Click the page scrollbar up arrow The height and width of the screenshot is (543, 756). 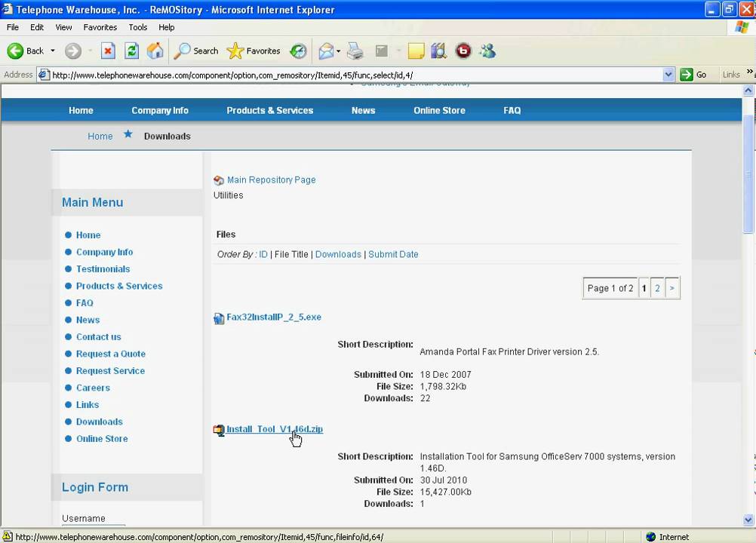[x=748, y=90]
